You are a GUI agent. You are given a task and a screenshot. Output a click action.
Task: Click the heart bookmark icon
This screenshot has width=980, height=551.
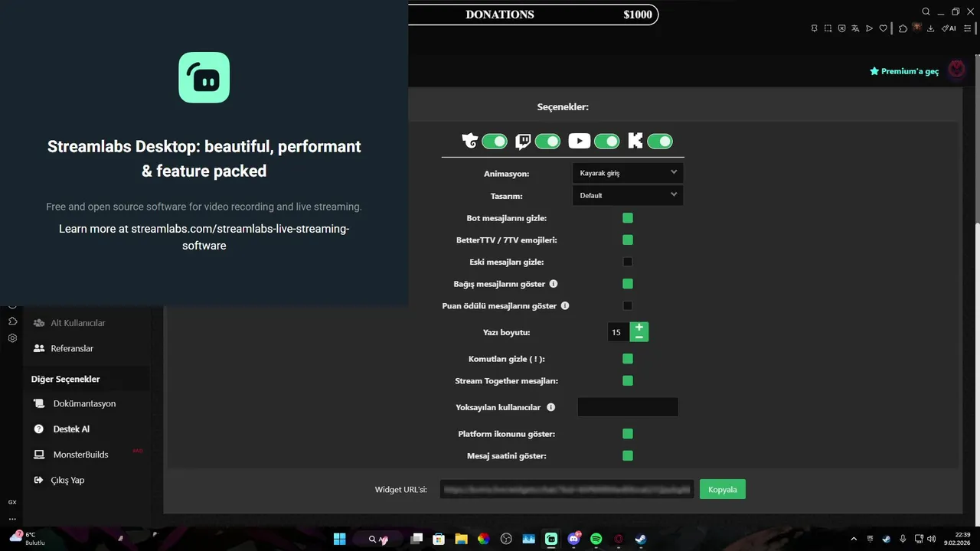[x=883, y=28]
